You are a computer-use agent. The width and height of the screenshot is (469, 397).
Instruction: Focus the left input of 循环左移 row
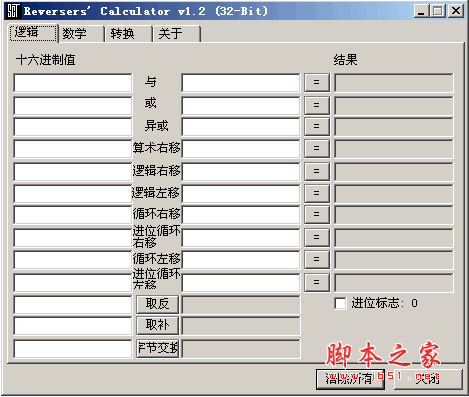click(73, 260)
